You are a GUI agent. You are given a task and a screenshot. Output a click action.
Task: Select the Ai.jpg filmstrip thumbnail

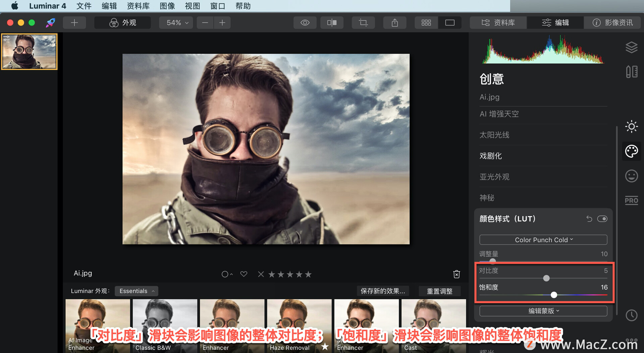pyautogui.click(x=29, y=51)
